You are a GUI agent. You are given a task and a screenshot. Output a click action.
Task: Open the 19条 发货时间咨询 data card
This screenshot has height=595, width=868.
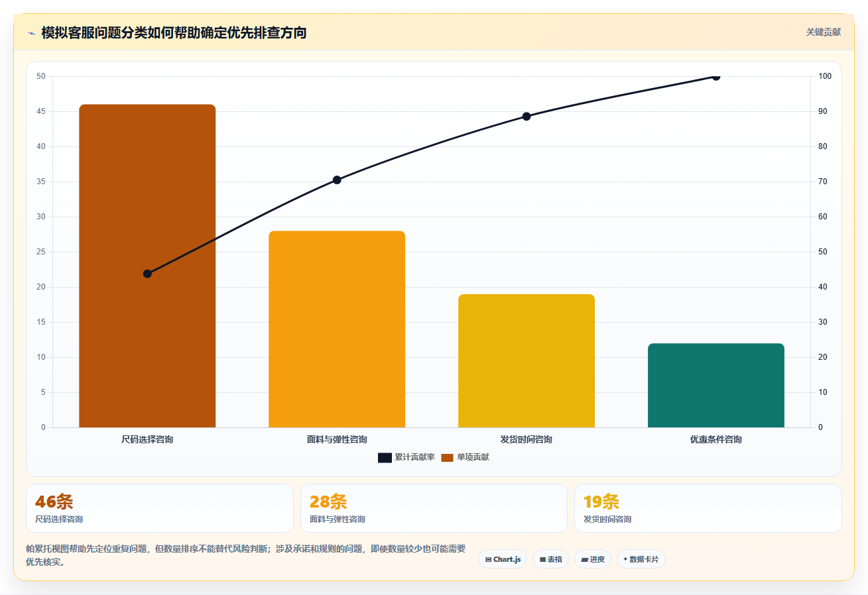(x=708, y=508)
